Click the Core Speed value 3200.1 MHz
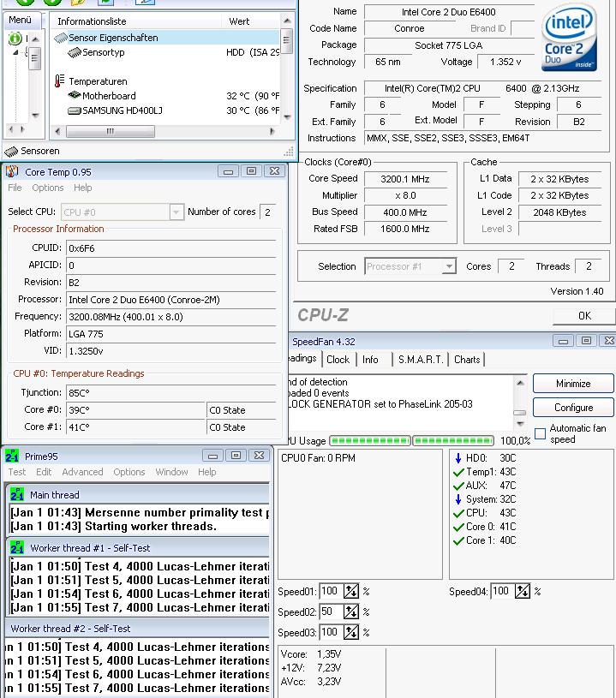The height and width of the screenshot is (698, 616). coord(405,179)
